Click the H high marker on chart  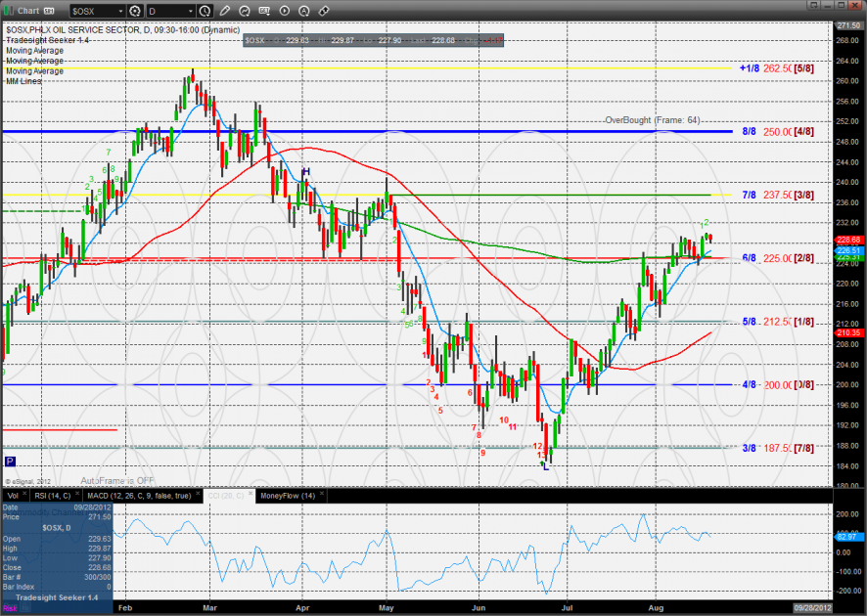coord(305,172)
